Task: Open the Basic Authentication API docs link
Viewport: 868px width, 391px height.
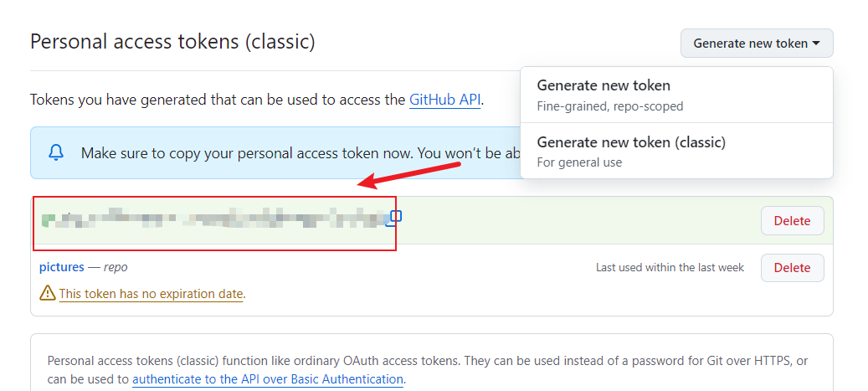Action: coord(268,379)
